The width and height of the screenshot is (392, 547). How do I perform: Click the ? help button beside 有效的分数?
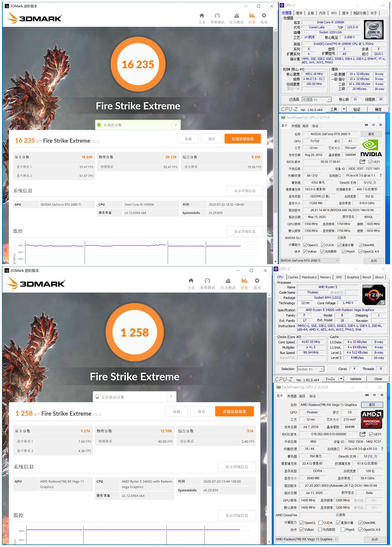176,125
